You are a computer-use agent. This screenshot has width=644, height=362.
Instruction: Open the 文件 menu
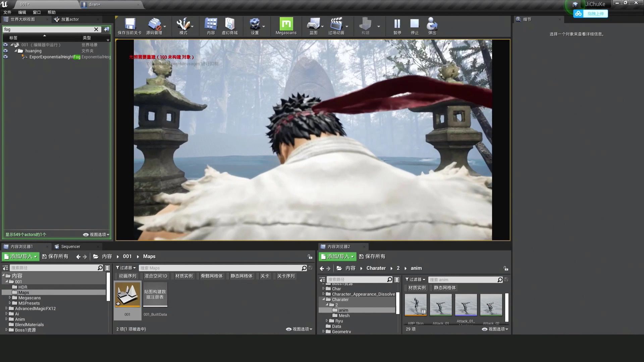coord(7,12)
